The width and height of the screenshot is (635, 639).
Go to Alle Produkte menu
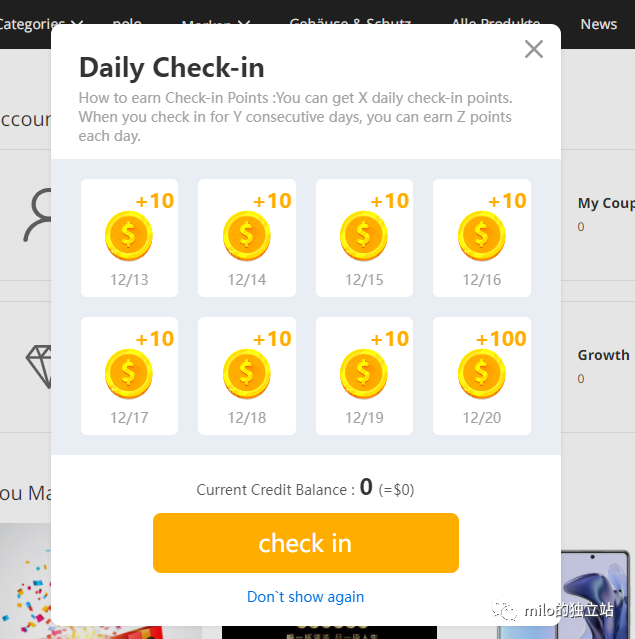pos(497,22)
